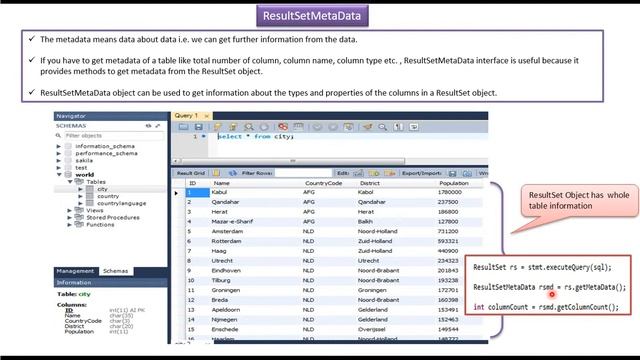Execute statement under cursor icon
Image resolution: width=640 pixels, height=360 pixels.
(233, 127)
